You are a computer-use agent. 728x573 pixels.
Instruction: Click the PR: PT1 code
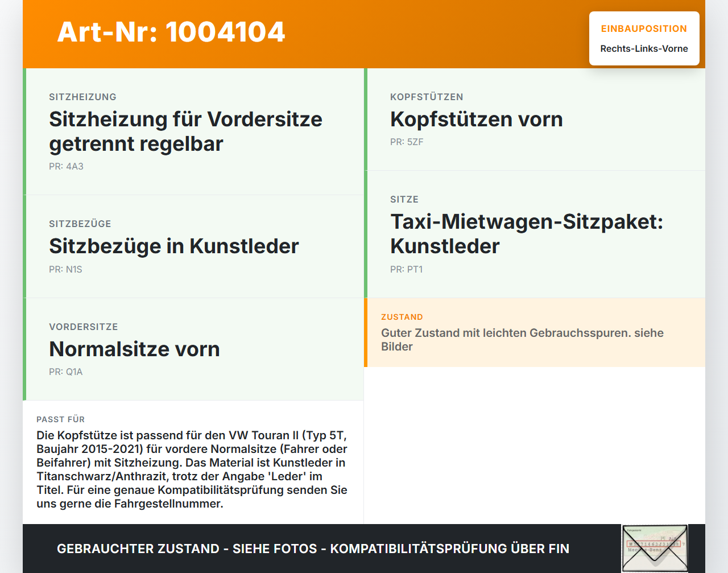point(407,269)
